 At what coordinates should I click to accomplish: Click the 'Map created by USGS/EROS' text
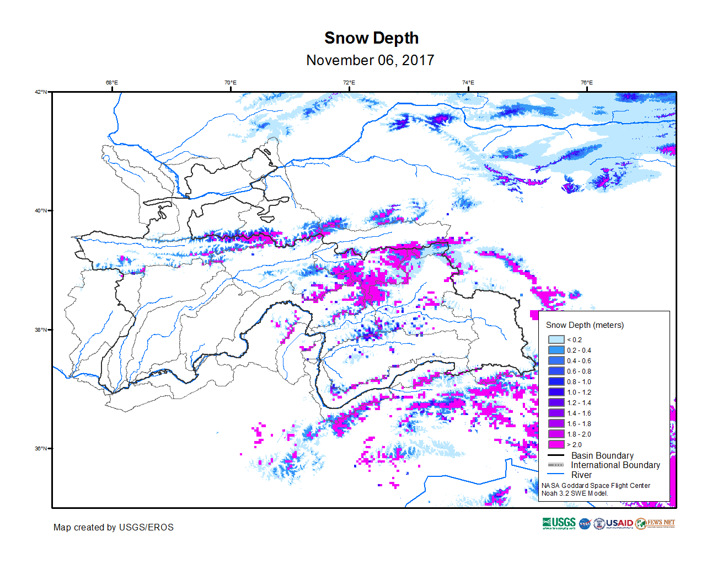click(113, 527)
